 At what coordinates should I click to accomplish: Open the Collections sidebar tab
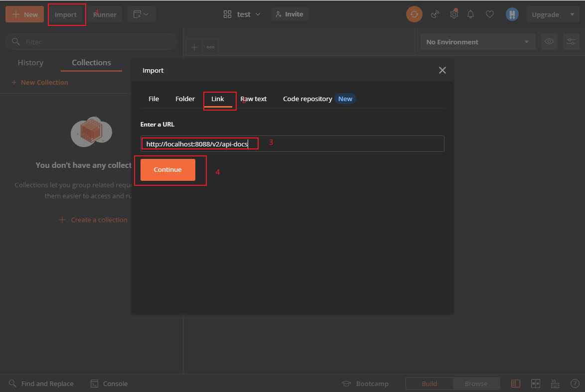point(91,63)
